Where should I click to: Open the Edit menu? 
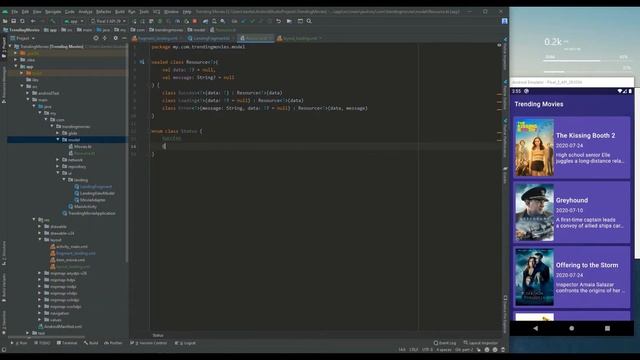[25, 12]
